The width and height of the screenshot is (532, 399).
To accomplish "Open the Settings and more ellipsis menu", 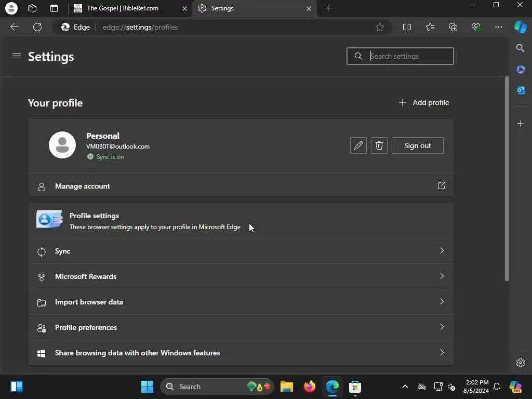I will click(498, 27).
